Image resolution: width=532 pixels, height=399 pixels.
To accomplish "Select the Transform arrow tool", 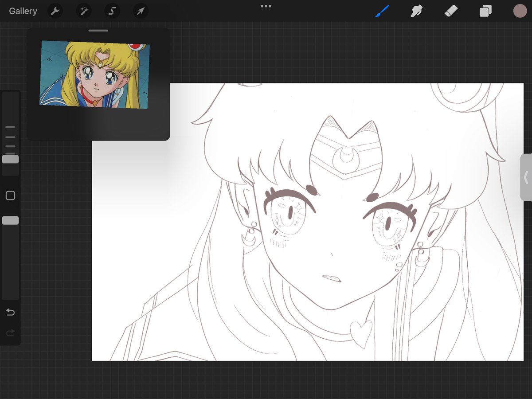I will pyautogui.click(x=141, y=11).
